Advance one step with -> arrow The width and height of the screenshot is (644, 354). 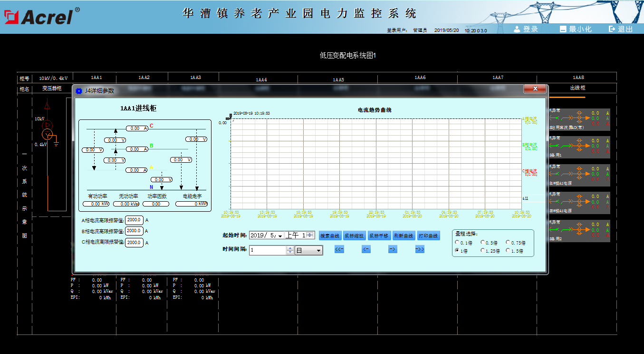pos(393,249)
